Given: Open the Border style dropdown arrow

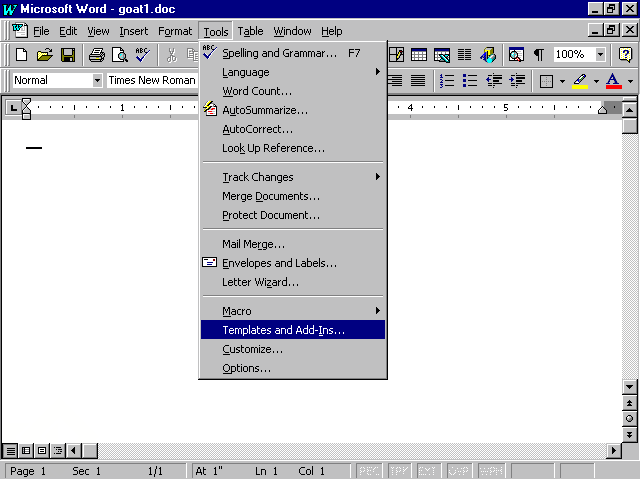Looking at the screenshot, I should click(x=562, y=81).
